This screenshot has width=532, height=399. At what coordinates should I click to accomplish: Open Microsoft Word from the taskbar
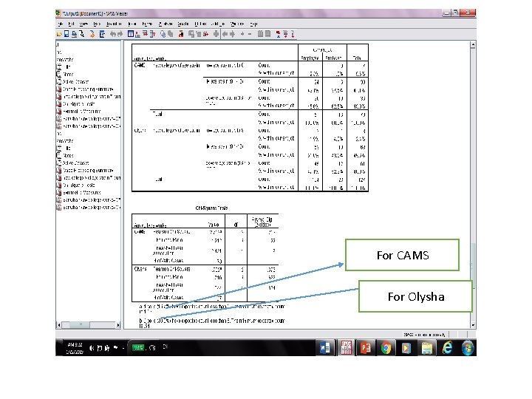coord(324,348)
